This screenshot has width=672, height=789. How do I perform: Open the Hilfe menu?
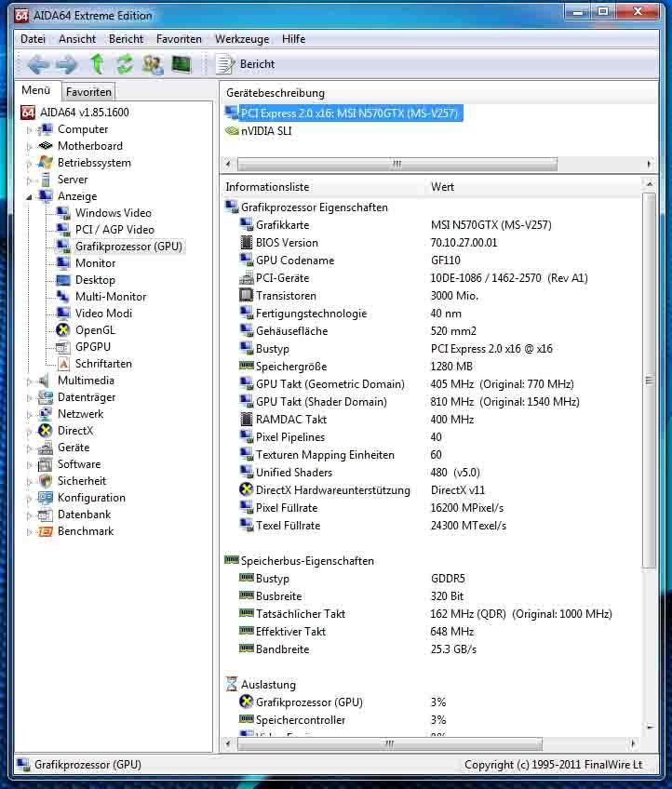293,39
